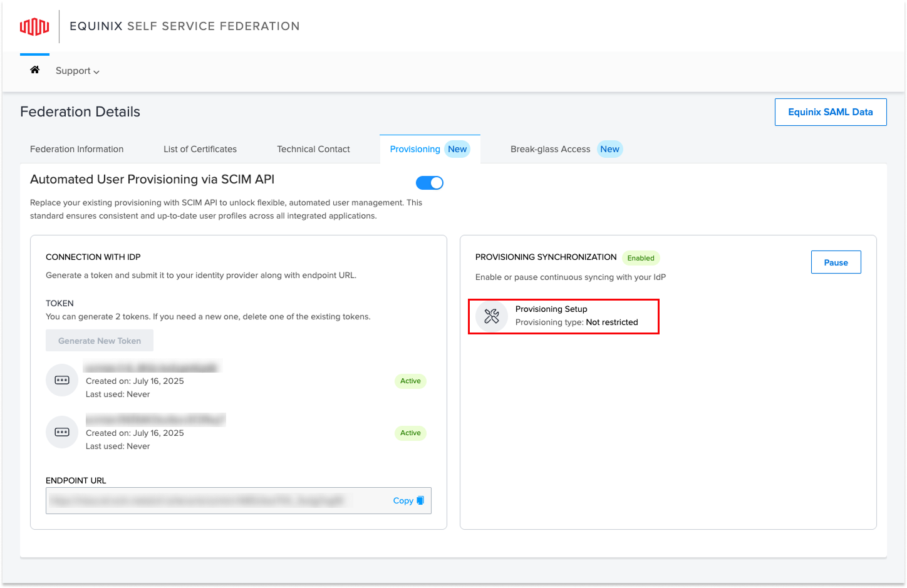Screen dimensions: 907x588
Task: Click first token's 'Last used: Never' text
Action: pos(118,395)
